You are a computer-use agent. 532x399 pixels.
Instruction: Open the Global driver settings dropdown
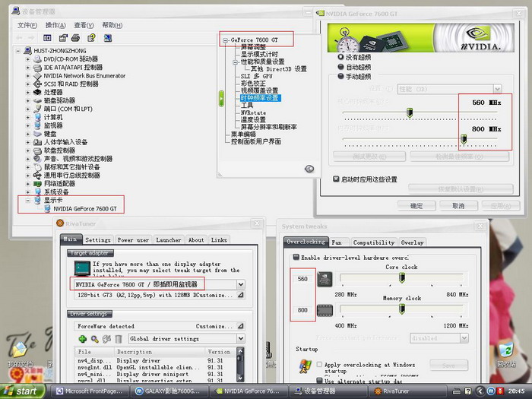[241, 338]
